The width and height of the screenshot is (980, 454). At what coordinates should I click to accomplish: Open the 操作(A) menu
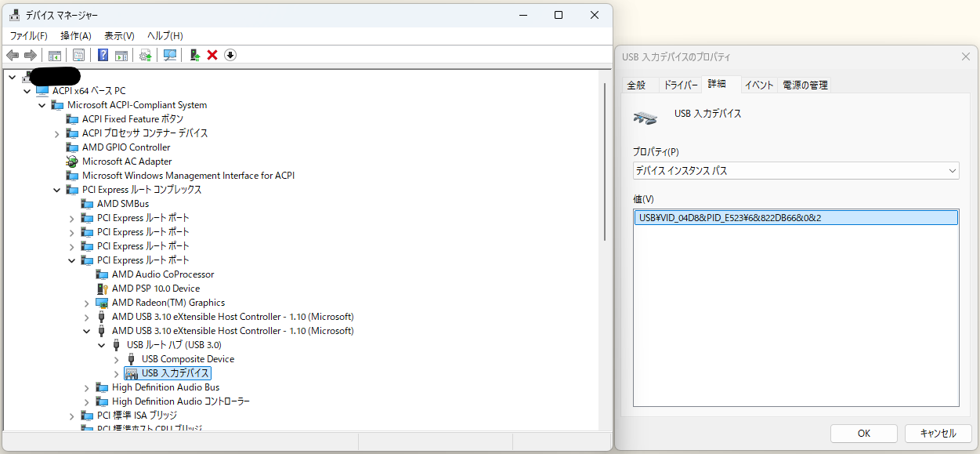(x=76, y=36)
